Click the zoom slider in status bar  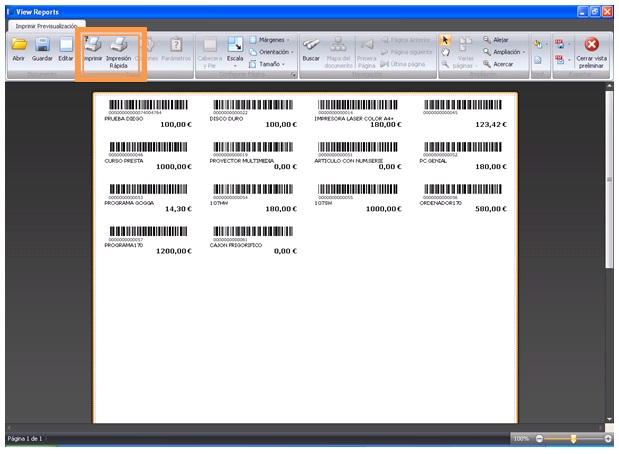point(573,439)
